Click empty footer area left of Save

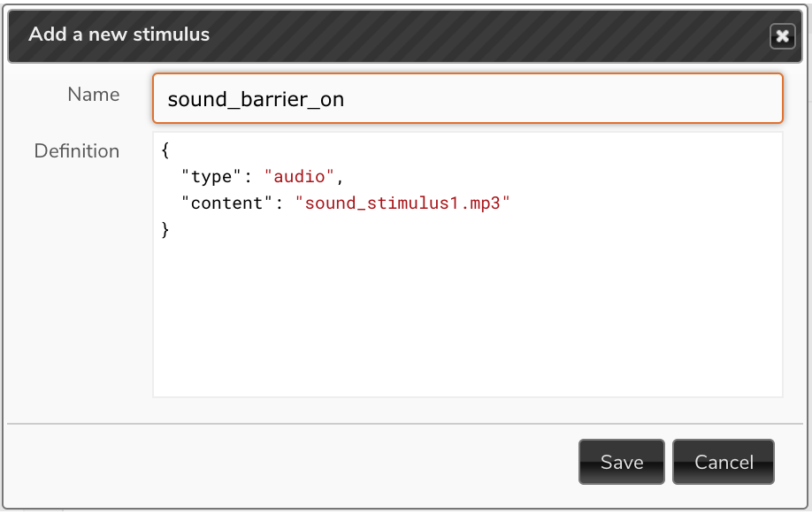(x=290, y=462)
